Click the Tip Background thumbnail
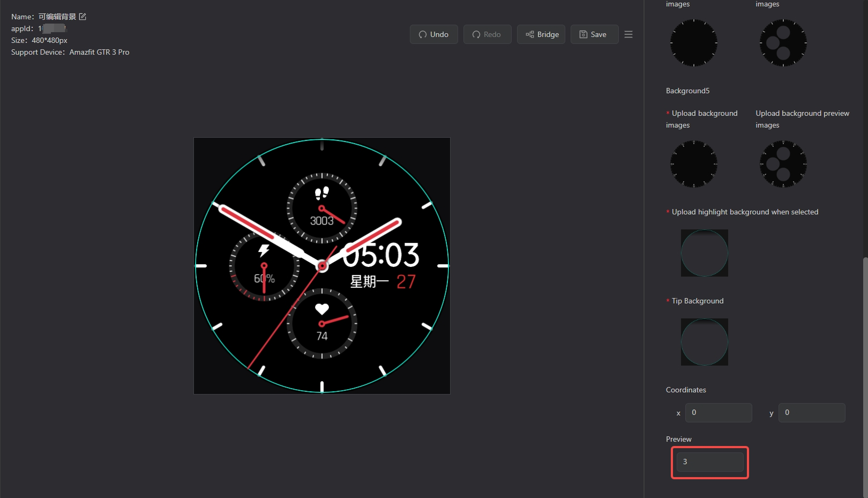 (704, 342)
